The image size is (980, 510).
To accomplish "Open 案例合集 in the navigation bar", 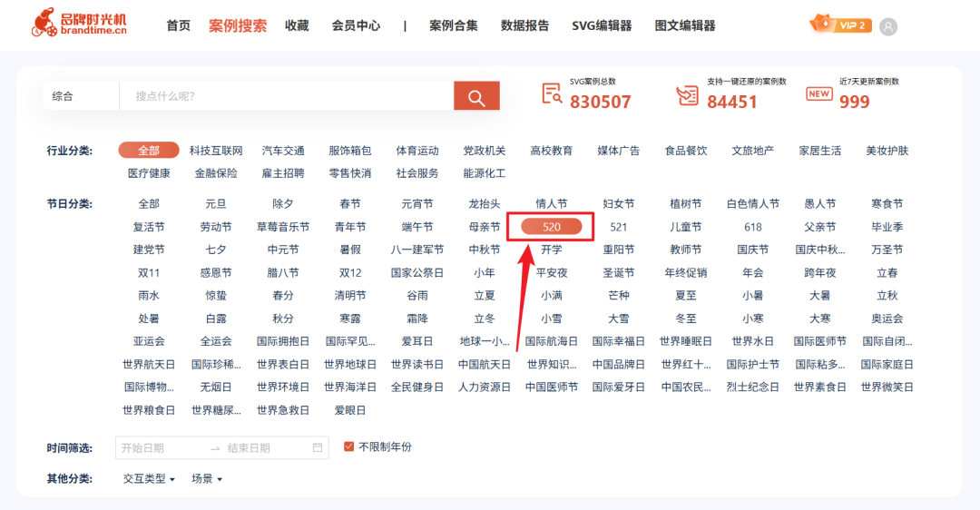I will coord(453,25).
